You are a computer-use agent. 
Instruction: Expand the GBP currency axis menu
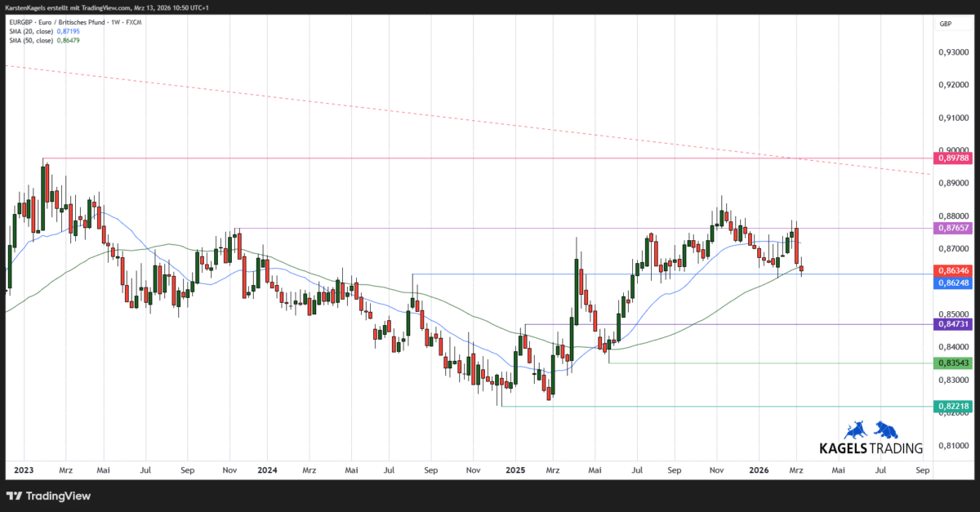(945, 24)
